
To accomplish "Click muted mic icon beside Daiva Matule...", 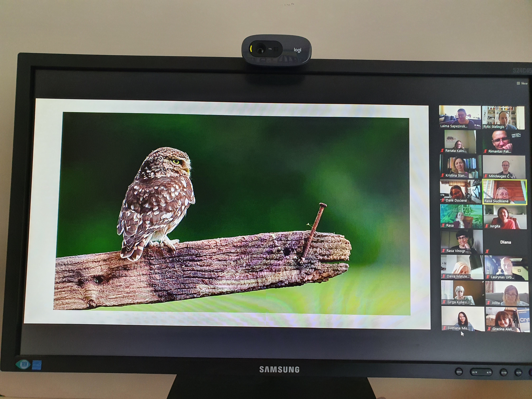I will 444,276.
